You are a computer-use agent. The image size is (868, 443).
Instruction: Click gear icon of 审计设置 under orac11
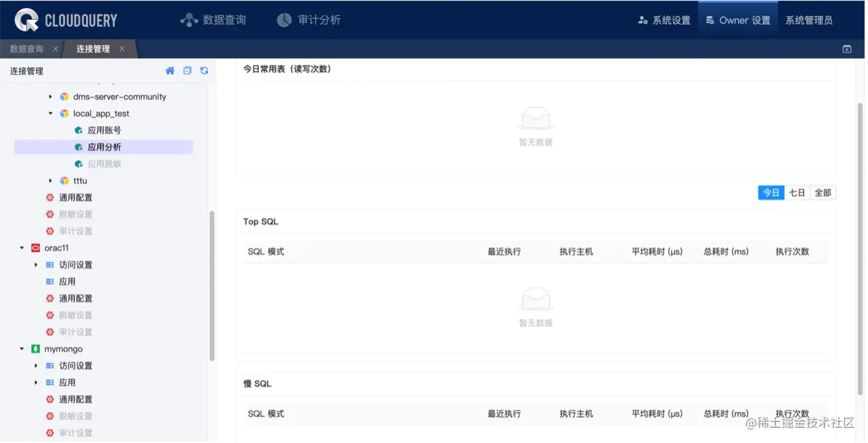50,332
